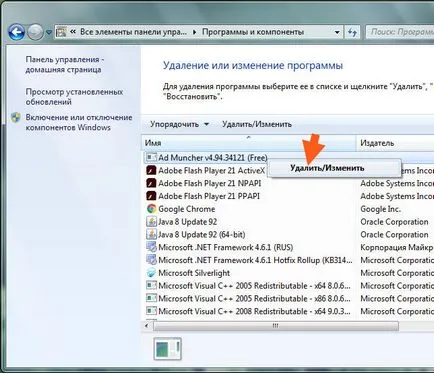Sort the list by 'Издатель' column header
The image size is (434, 373).
(x=395, y=143)
